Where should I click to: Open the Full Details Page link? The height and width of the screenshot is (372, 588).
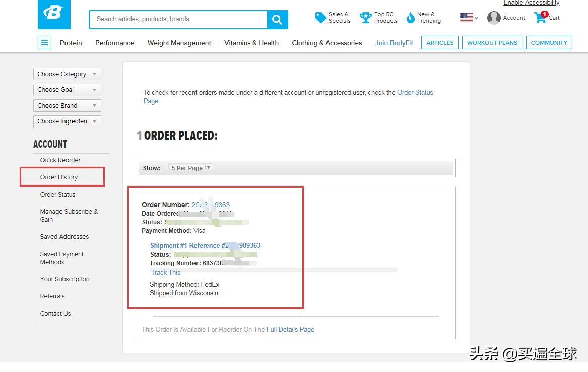coord(290,330)
